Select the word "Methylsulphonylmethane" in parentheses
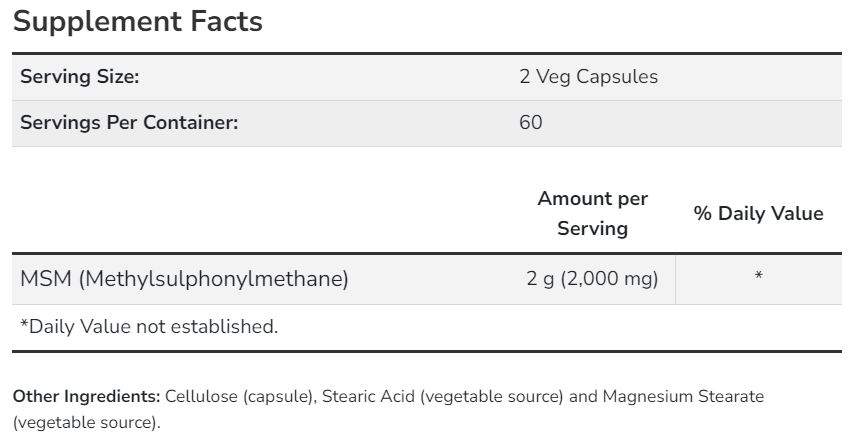858x443 pixels. click(214, 279)
